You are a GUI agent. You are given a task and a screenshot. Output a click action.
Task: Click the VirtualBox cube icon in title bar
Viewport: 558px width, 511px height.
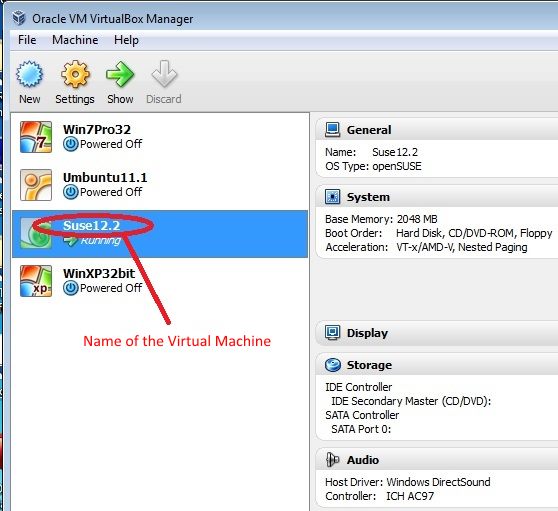(19, 18)
